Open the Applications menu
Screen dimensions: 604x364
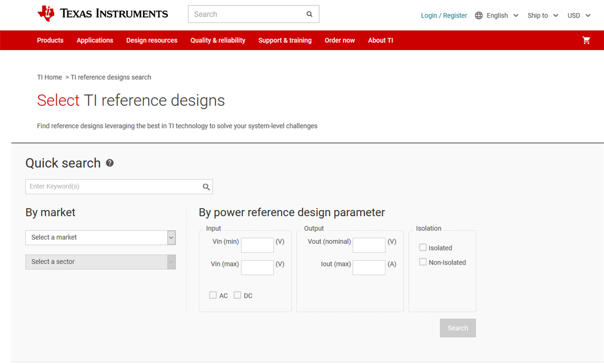click(95, 40)
